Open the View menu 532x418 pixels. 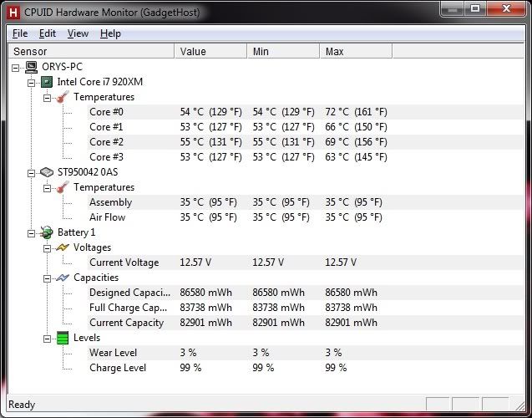78,33
